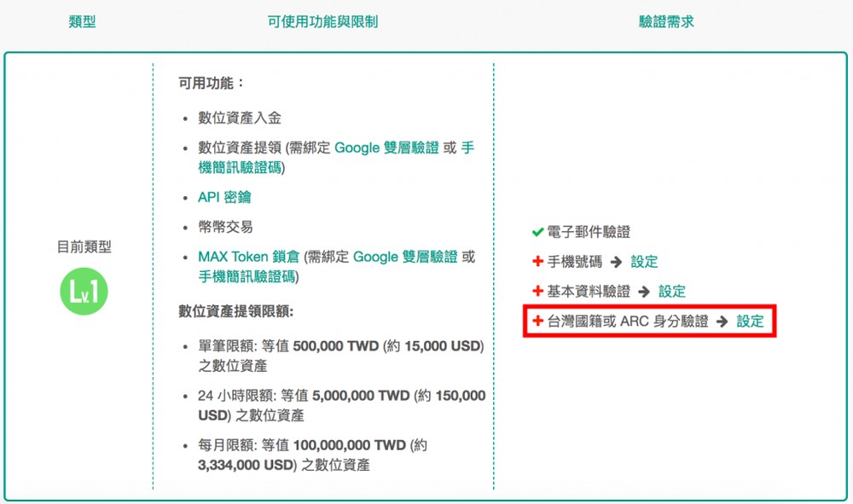The width and height of the screenshot is (853, 504).
Task: Open the MAX Token 鎖倉 link
Action: point(248,257)
